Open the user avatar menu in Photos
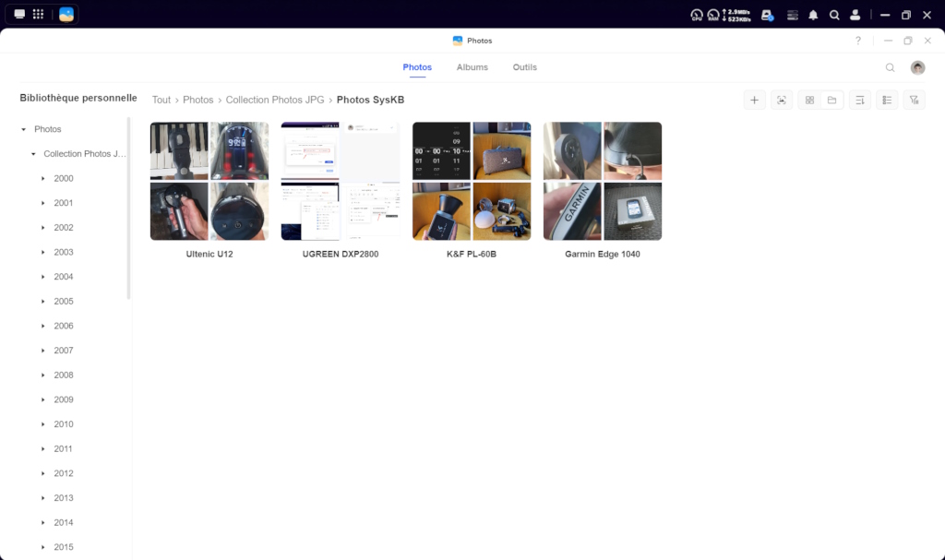945x560 pixels. pyautogui.click(x=918, y=67)
